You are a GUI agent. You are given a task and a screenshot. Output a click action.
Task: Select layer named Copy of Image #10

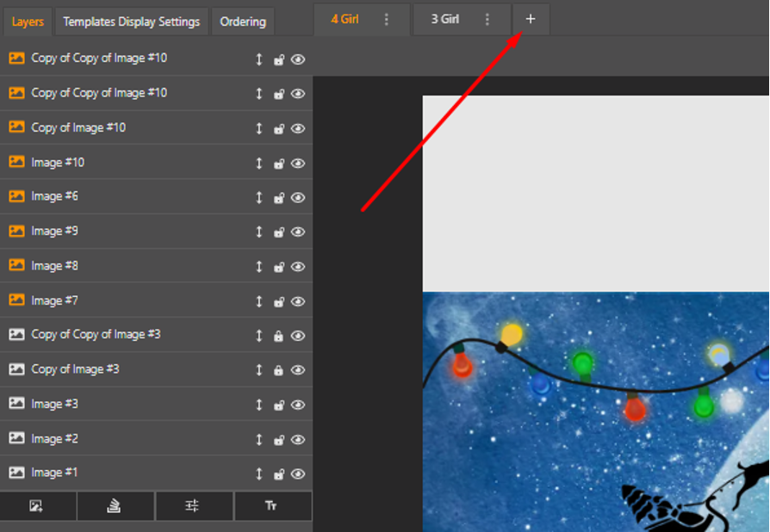(x=78, y=127)
